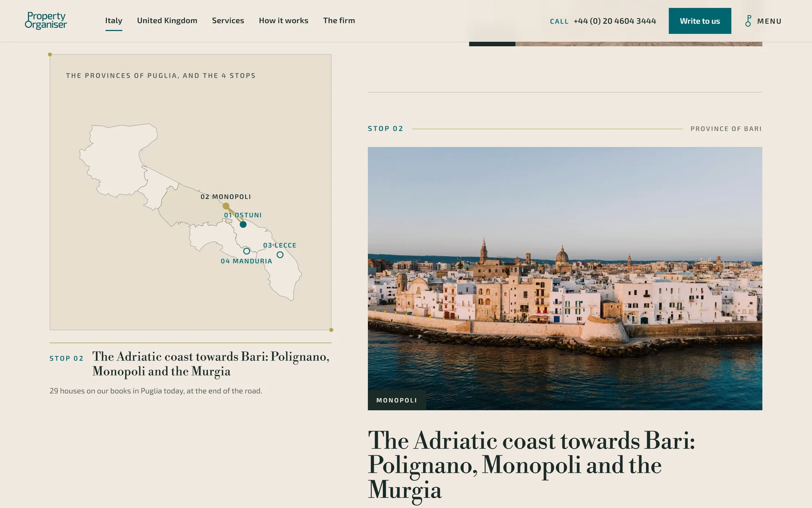Click the Adriatic coast caption under the map

[x=211, y=364]
